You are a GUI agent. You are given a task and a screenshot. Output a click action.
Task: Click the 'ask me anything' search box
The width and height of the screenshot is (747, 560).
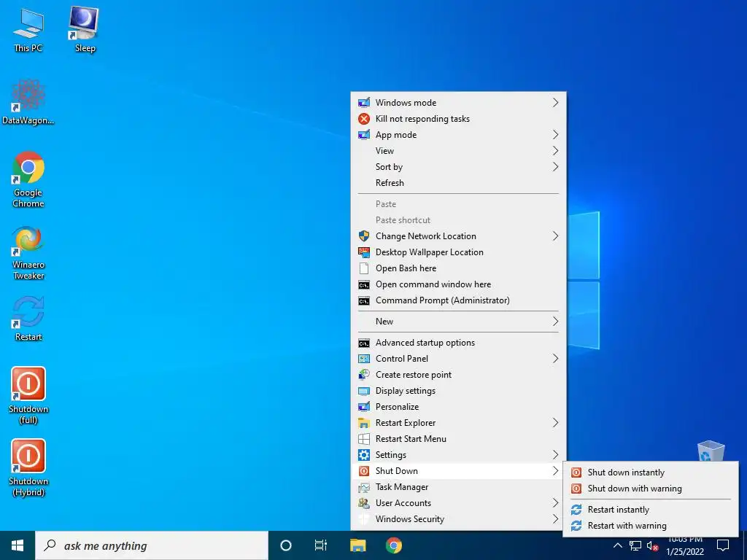coord(152,545)
